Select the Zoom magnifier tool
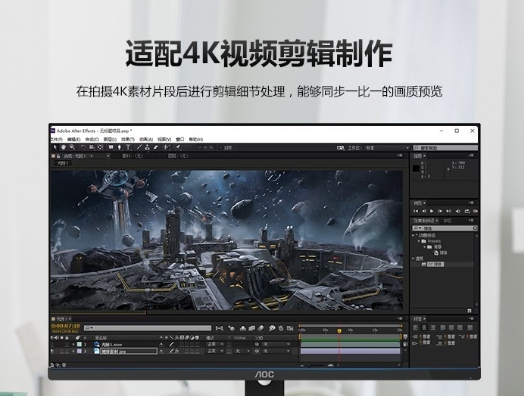Image resolution: width=524 pixels, height=396 pixels. [72, 147]
